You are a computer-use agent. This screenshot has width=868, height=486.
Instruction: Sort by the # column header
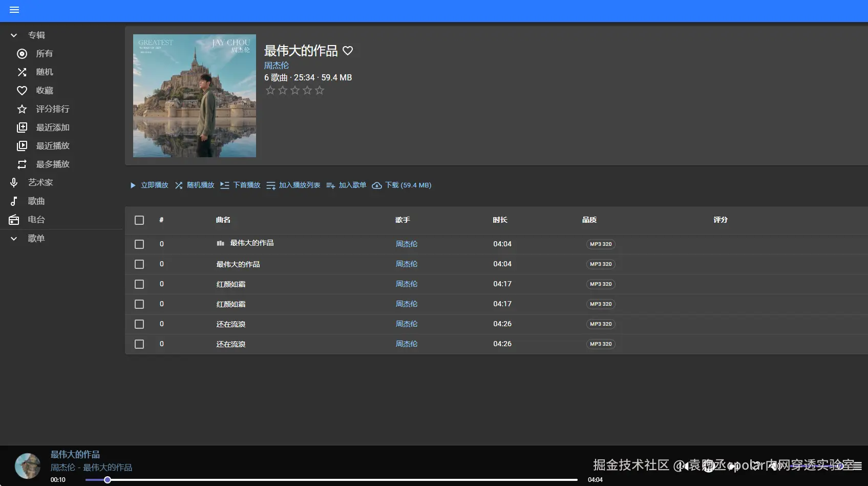coord(161,220)
